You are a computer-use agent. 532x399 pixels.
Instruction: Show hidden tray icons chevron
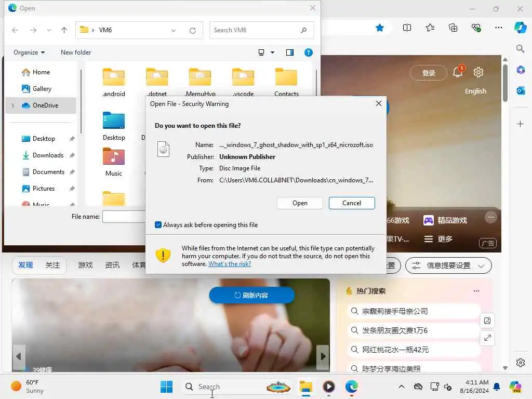tap(402, 387)
